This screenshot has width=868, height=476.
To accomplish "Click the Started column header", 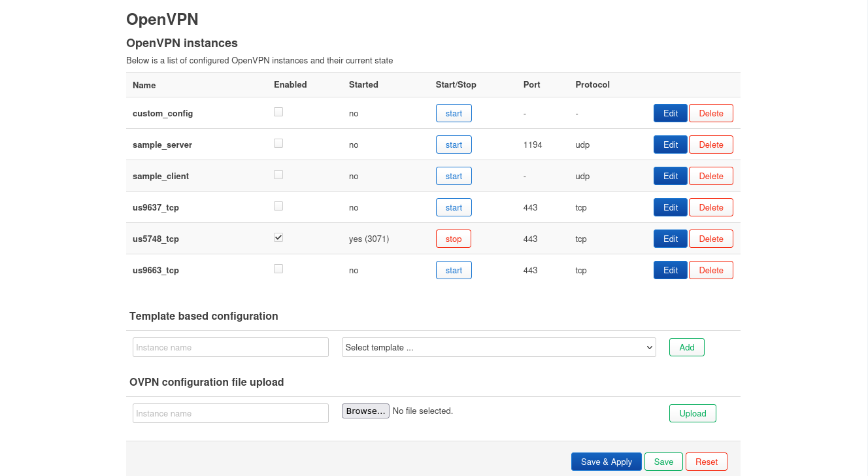I will coord(363,84).
